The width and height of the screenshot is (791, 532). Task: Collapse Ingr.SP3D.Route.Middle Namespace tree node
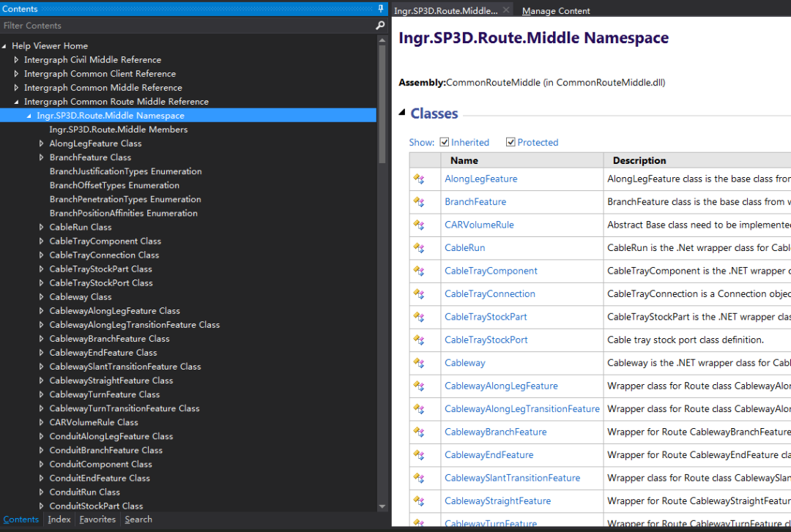coord(29,116)
